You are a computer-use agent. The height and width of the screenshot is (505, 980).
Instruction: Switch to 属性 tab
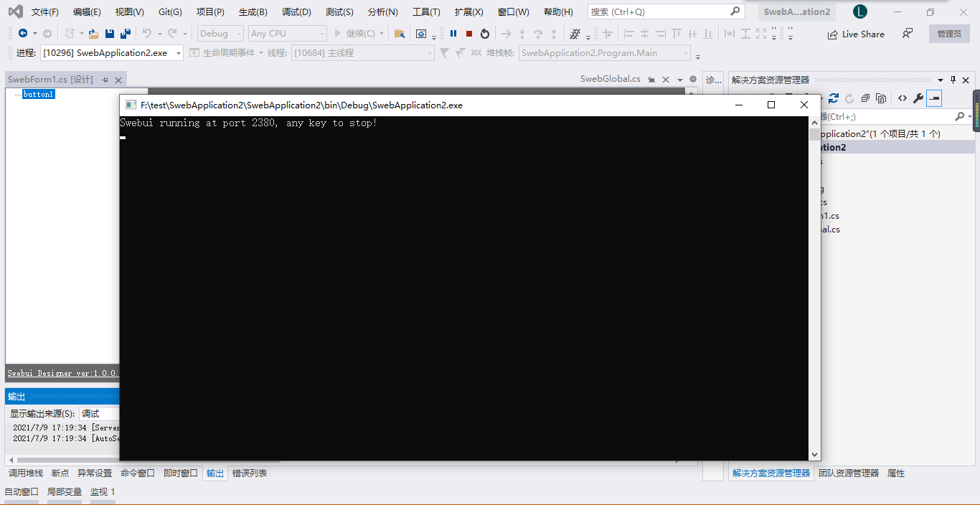896,473
